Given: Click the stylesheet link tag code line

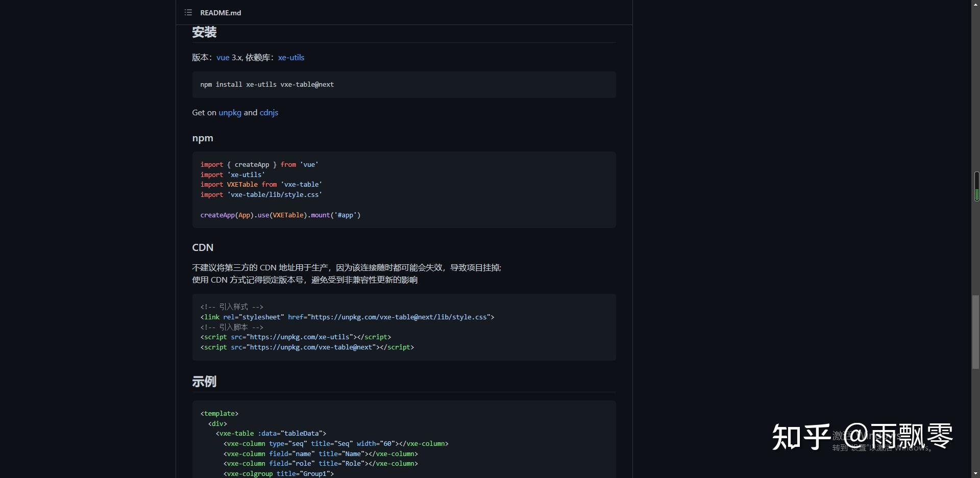Looking at the screenshot, I should click(347, 317).
